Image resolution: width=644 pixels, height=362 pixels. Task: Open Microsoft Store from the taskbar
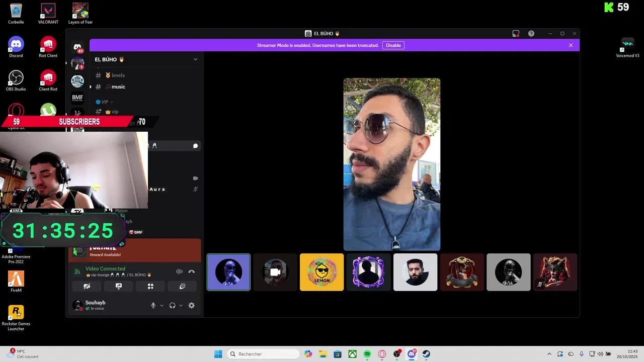pyautogui.click(x=338, y=354)
